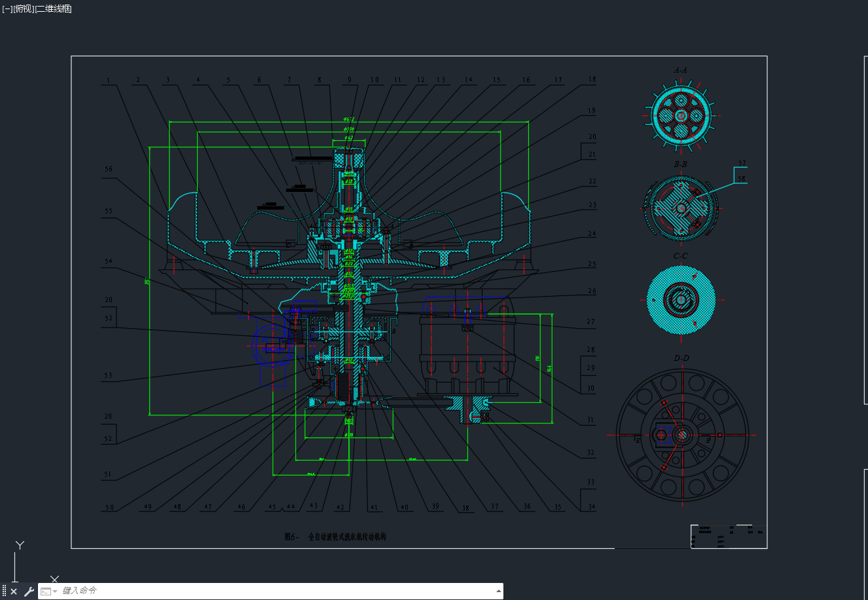Screen dimensions: 868x600
Task: Close the command line window
Action: pos(14,591)
